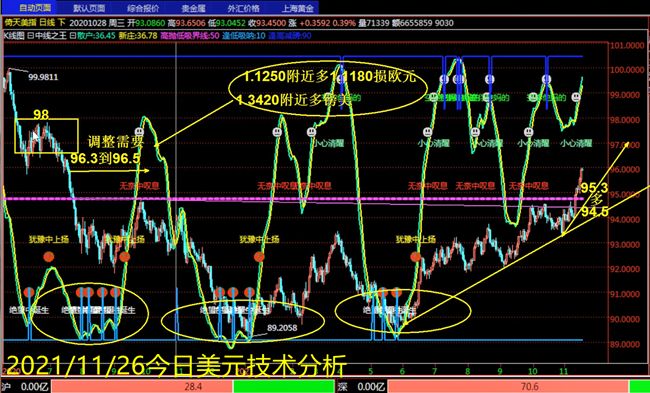Click the close price 收93.4500
This screenshot has height=393, width=650.
point(267,23)
